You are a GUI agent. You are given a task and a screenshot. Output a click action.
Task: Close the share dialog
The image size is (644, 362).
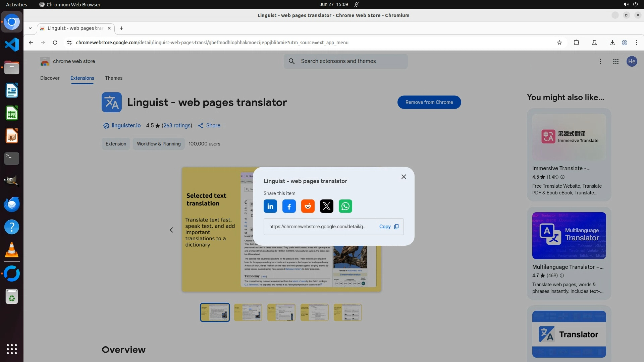[x=404, y=177]
